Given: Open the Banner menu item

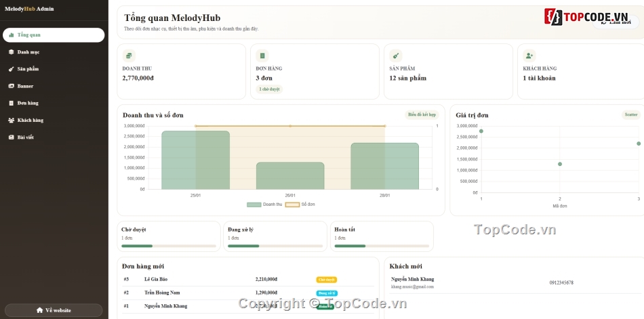Looking at the screenshot, I should click(x=54, y=86).
